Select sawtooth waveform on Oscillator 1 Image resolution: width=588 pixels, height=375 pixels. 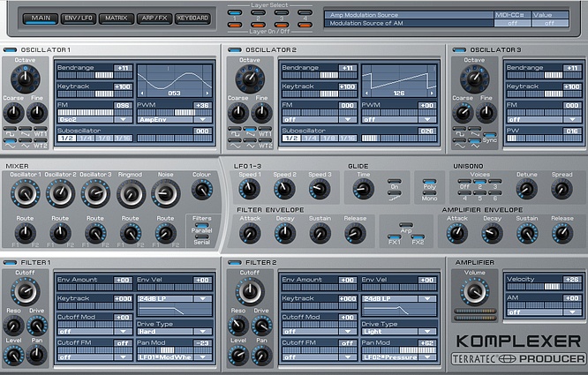pyautogui.click(x=25, y=129)
